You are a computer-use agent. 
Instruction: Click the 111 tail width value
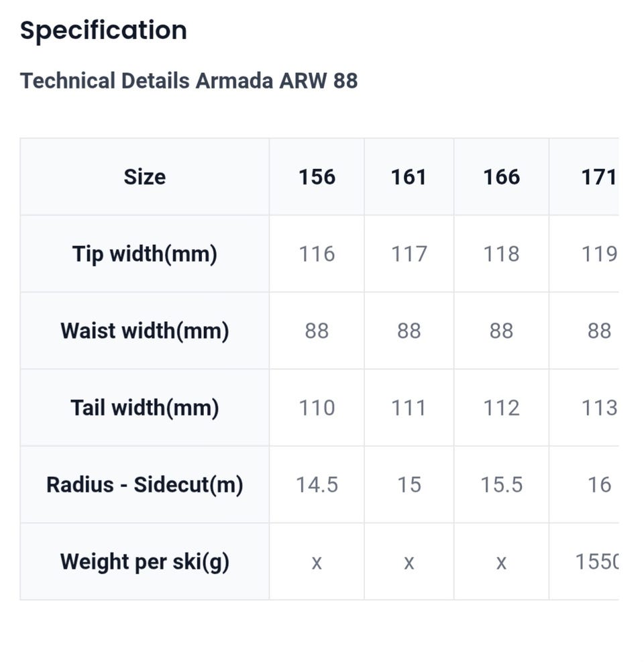[409, 408]
